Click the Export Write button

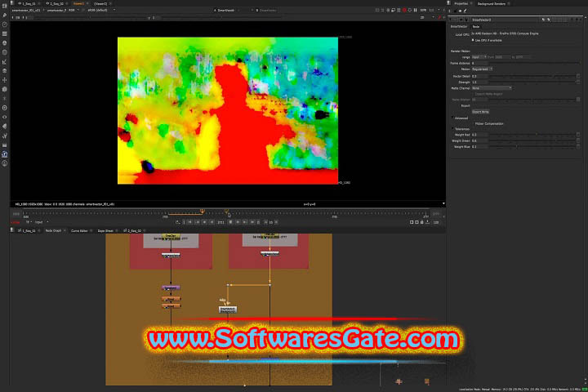[x=480, y=112]
